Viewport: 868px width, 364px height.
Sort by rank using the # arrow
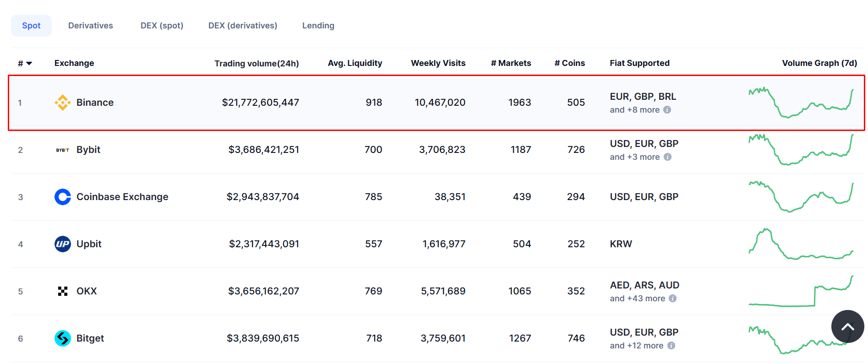point(29,64)
